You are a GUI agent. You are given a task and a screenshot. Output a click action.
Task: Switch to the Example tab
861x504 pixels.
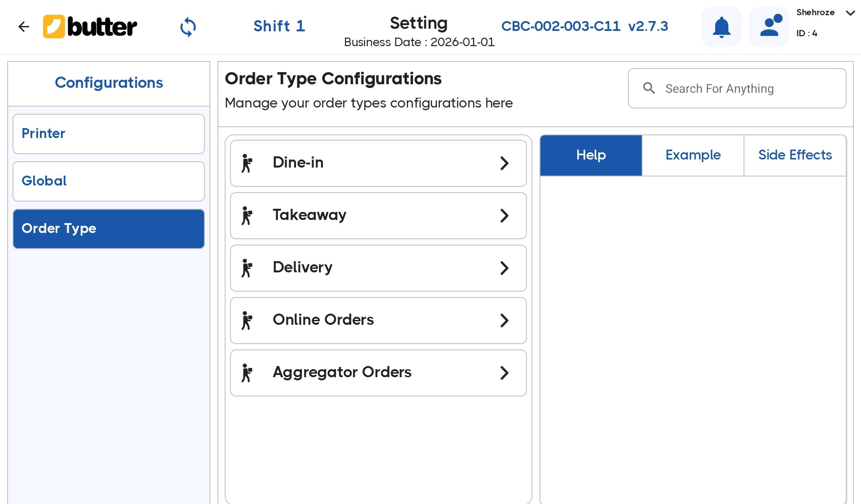click(x=693, y=155)
